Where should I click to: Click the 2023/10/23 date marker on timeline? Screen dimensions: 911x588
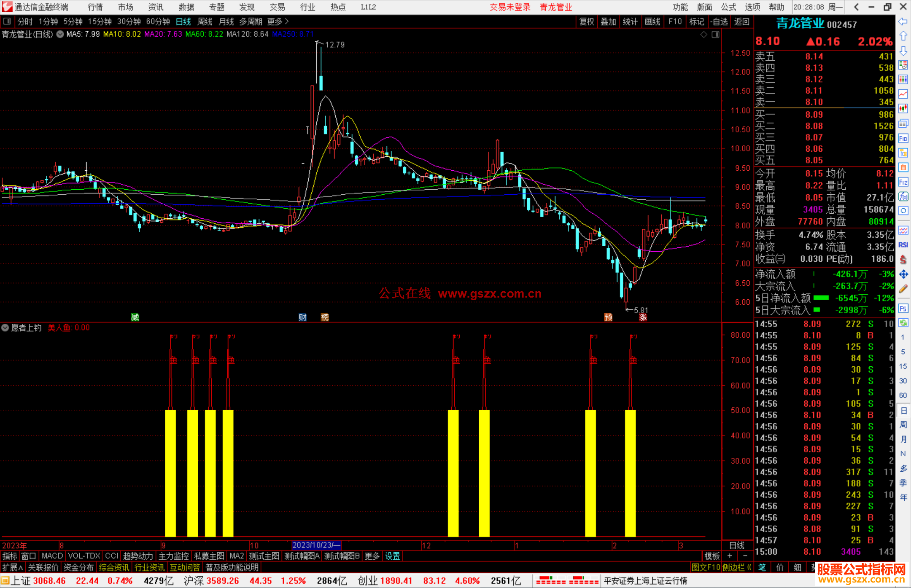[x=316, y=545]
